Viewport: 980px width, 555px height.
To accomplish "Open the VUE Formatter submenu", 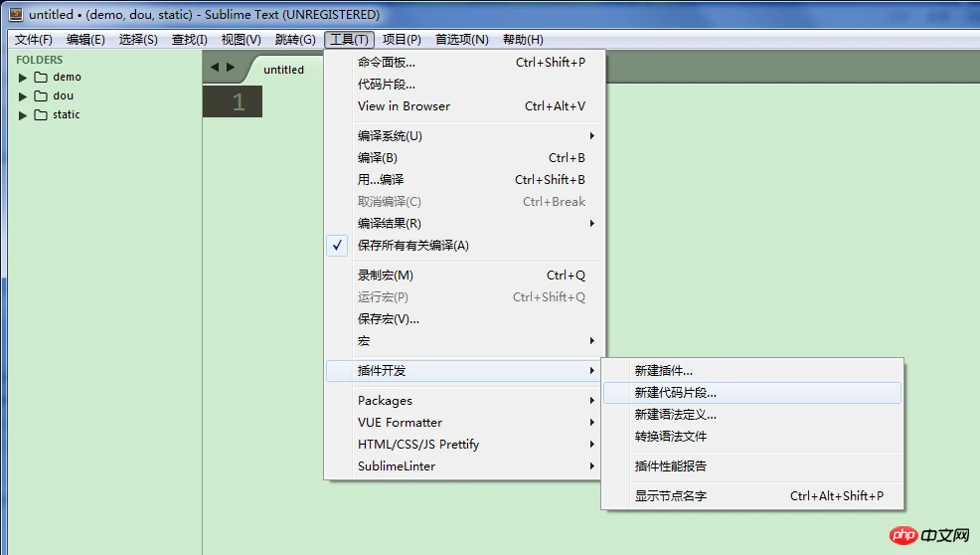I will (x=465, y=423).
